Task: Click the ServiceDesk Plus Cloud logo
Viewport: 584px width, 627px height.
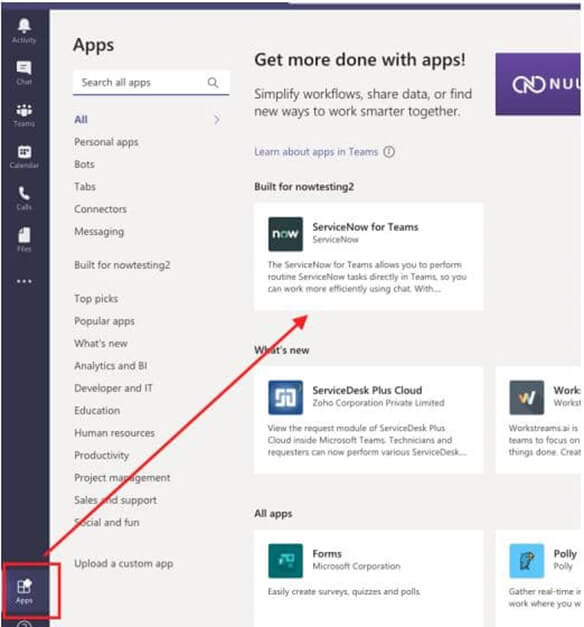Action: (x=285, y=397)
